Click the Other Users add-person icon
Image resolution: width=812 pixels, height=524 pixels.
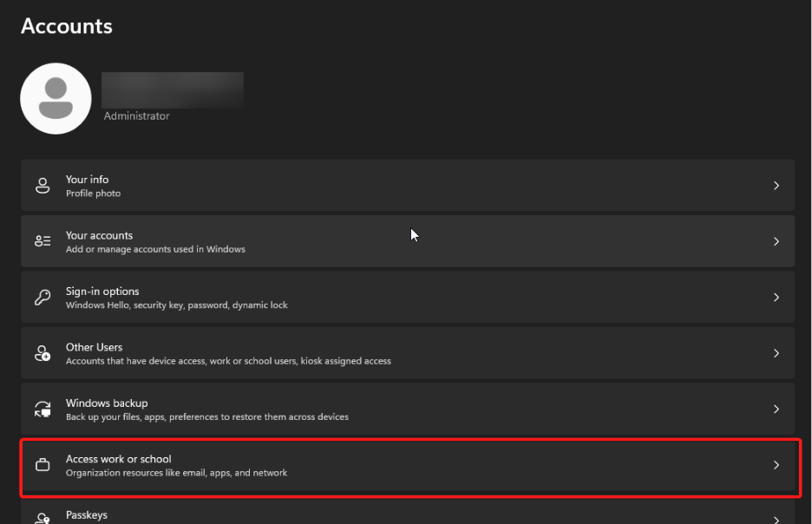point(43,353)
